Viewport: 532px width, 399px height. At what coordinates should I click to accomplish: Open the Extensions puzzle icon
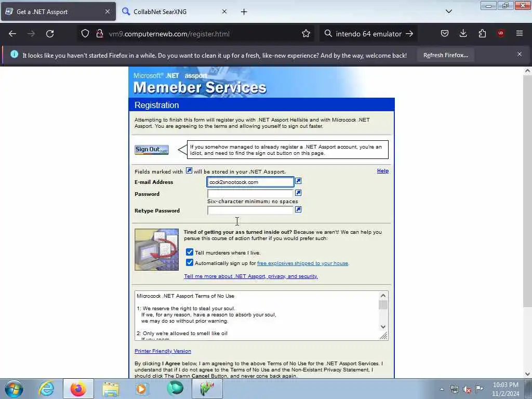[x=482, y=33]
